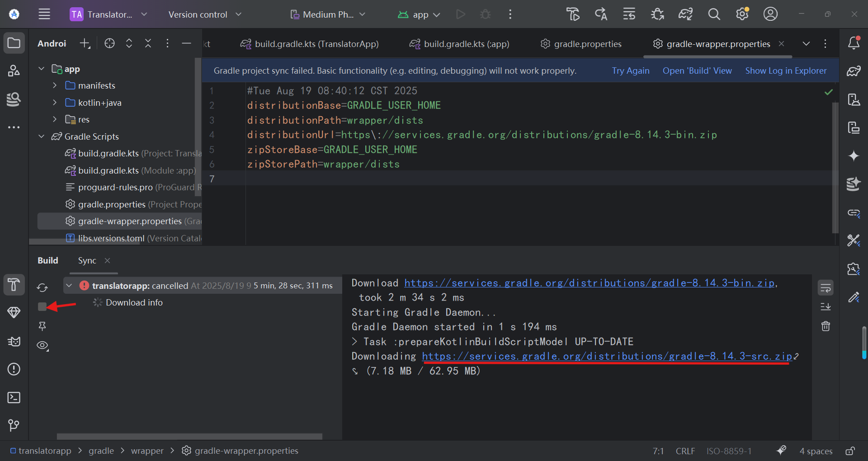
Task: Toggle the eye view options in Build panel
Action: coord(42,346)
